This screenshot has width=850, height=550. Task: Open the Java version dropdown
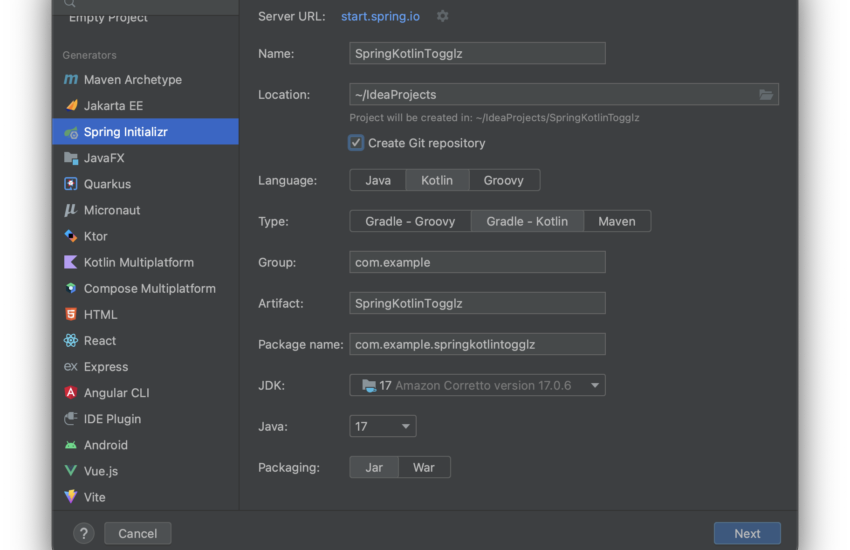click(x=383, y=426)
